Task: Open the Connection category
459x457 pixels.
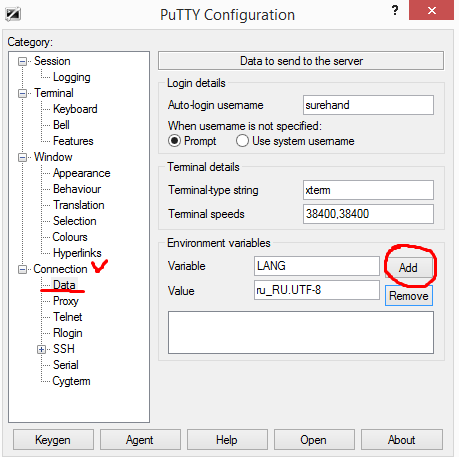Action: (x=60, y=269)
